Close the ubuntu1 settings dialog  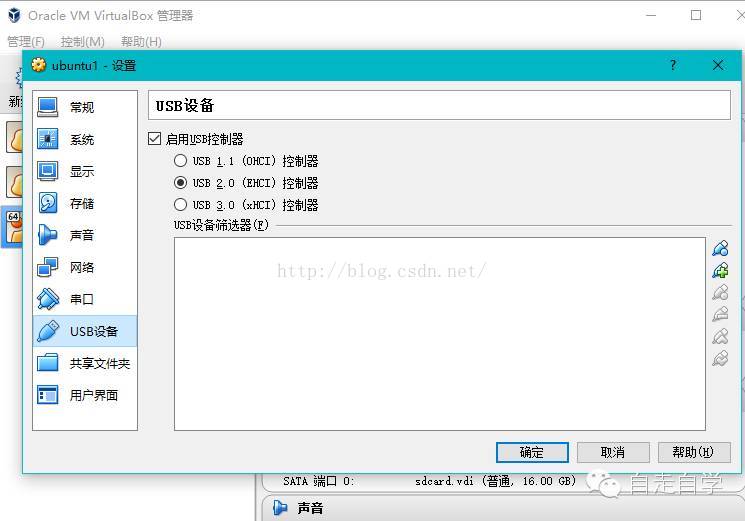point(718,65)
